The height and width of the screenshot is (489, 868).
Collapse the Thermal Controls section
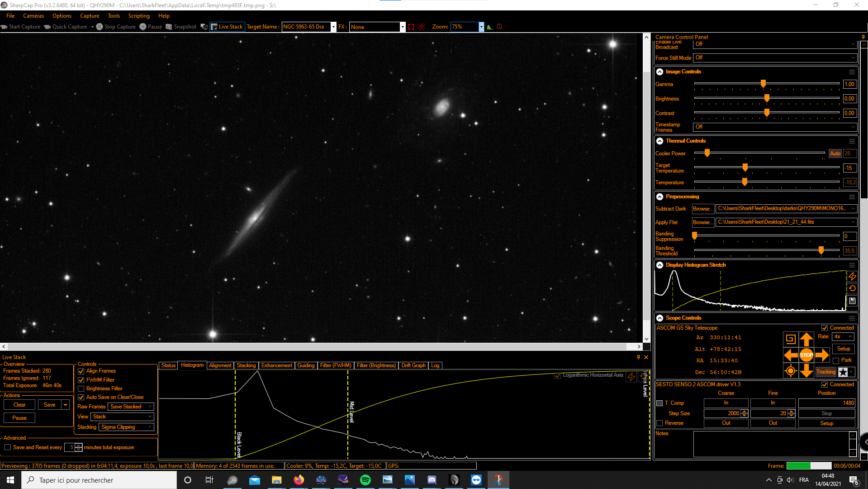point(659,141)
